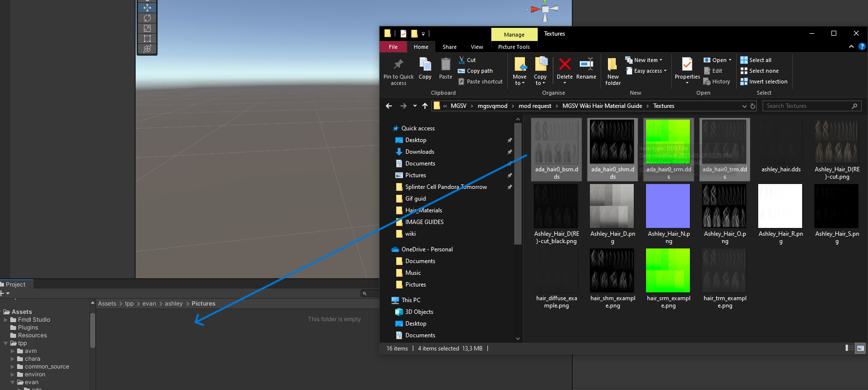This screenshot has width=868, height=390.
Task: Open the Easy access dropdown
Action: pyautogui.click(x=646, y=71)
